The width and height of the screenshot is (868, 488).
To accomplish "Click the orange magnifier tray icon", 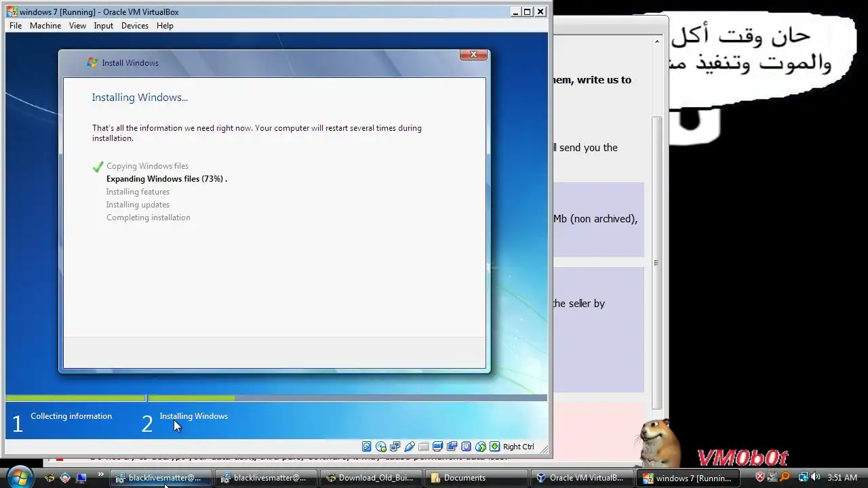I will click(x=785, y=477).
